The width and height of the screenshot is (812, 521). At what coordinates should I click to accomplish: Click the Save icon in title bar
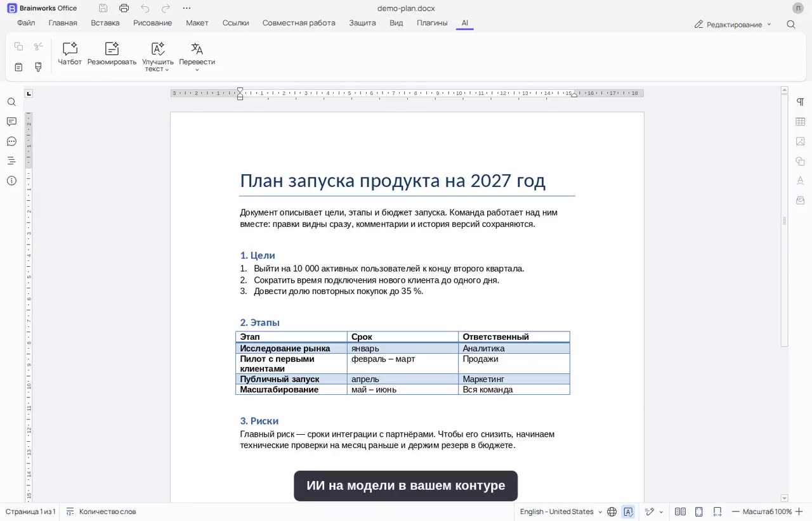point(103,8)
